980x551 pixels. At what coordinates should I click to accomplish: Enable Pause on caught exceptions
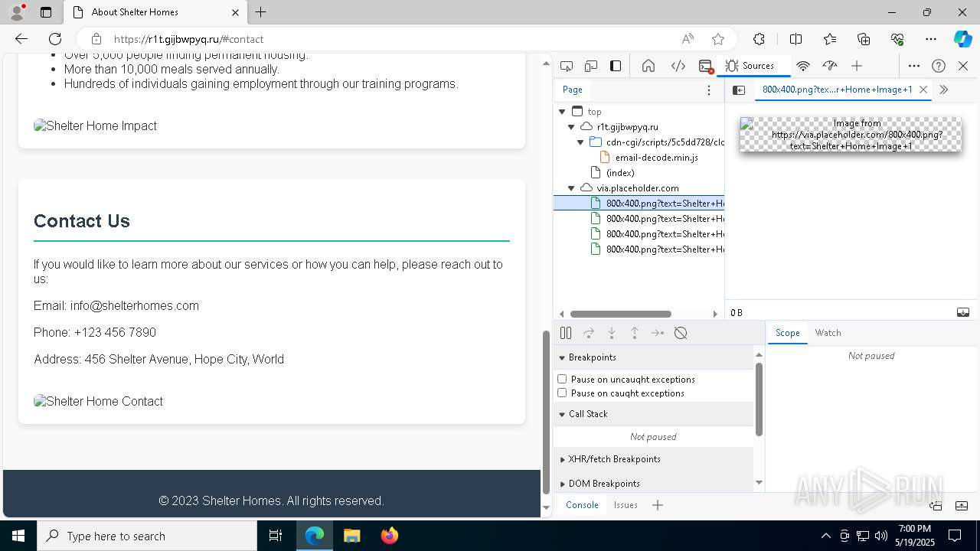[562, 393]
